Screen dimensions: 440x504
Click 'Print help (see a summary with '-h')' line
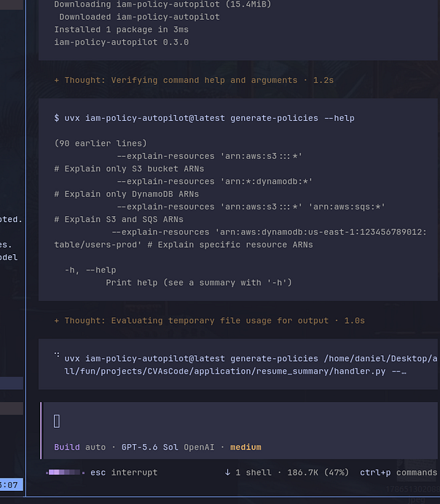coord(199,283)
